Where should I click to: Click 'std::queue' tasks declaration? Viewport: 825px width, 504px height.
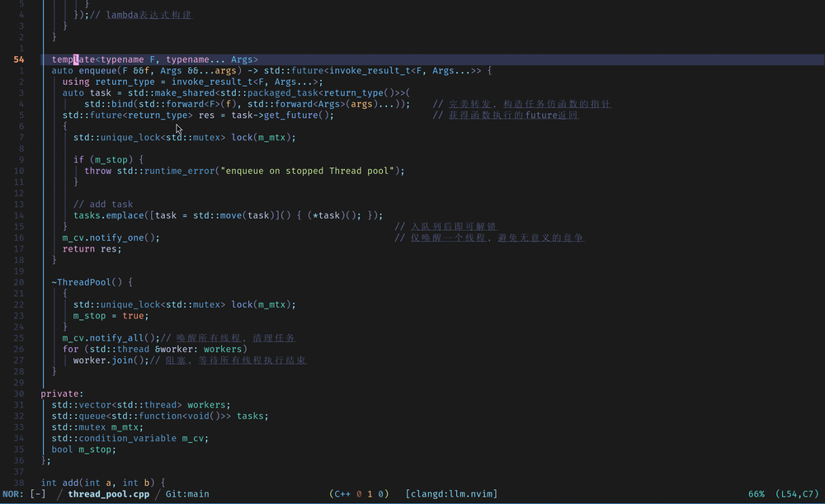pyautogui.click(x=160, y=416)
